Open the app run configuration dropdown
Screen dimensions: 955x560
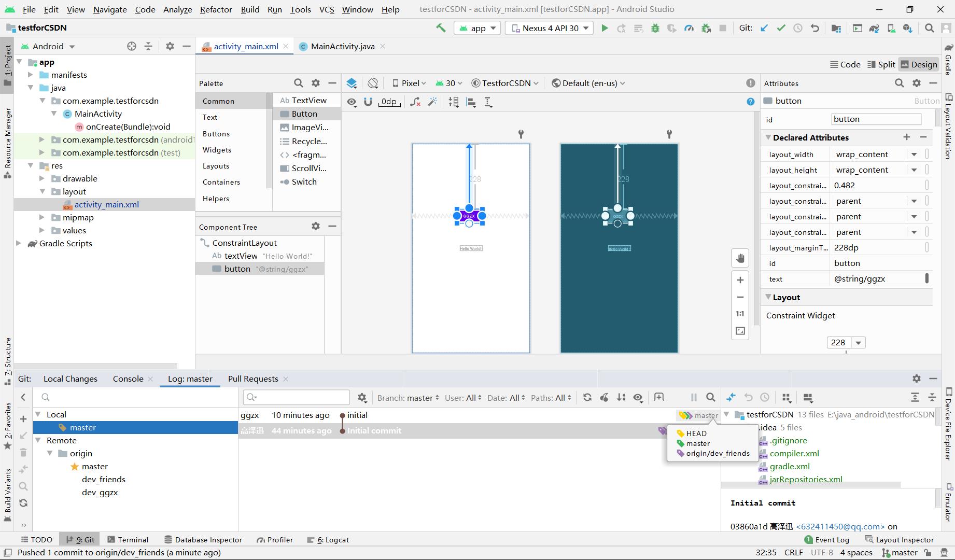477,28
